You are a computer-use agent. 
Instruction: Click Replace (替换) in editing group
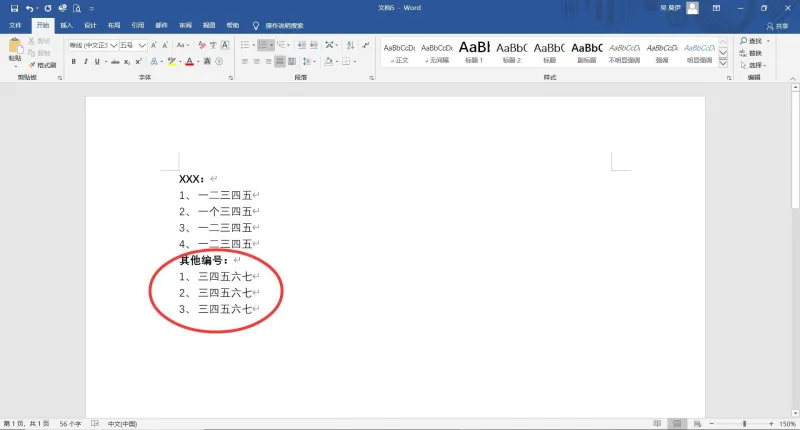point(751,53)
